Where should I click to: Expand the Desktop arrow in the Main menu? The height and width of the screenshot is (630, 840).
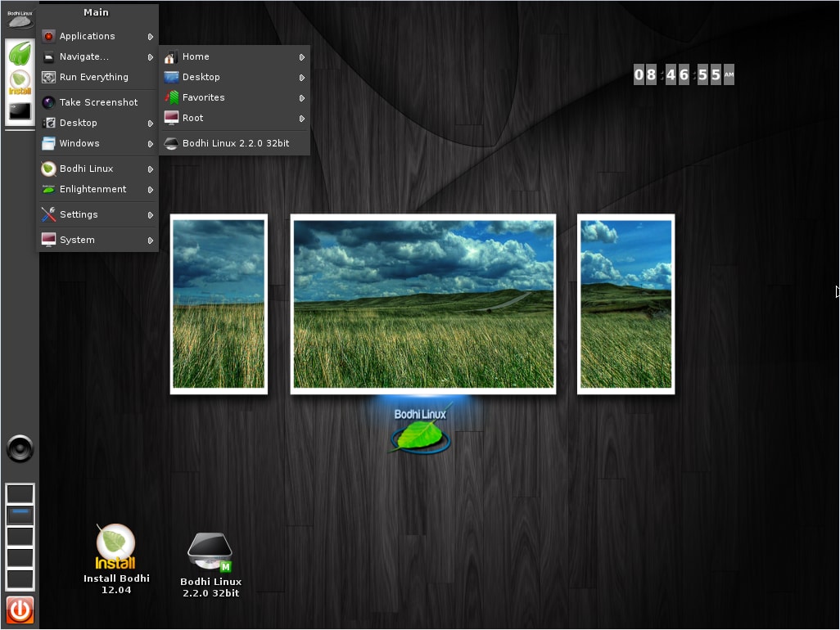(x=151, y=123)
